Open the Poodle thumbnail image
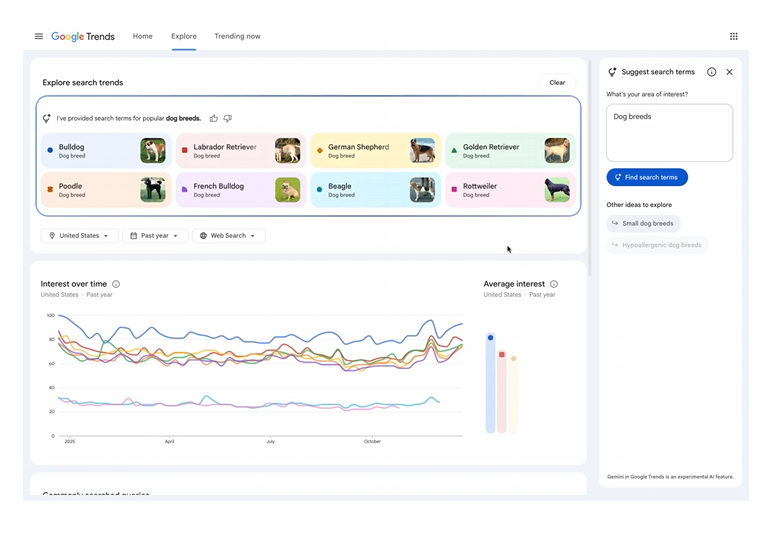The height and width of the screenshot is (537, 774). 153,190
